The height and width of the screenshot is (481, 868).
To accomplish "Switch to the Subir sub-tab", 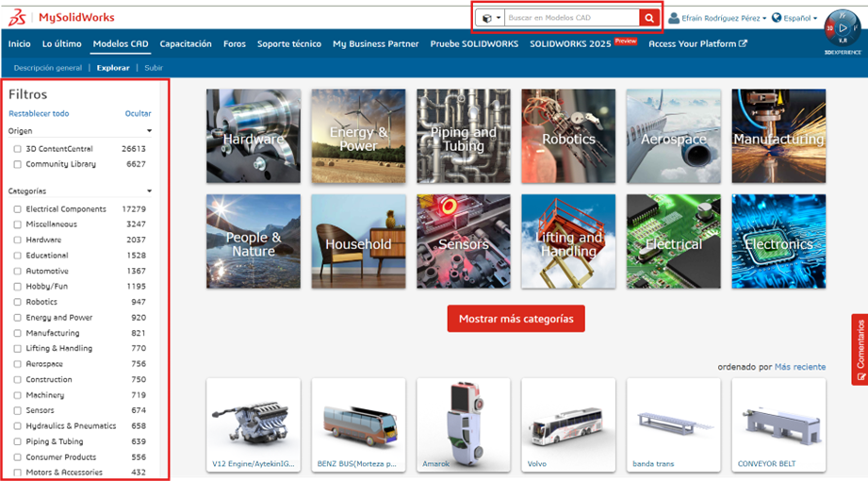I will (x=154, y=68).
